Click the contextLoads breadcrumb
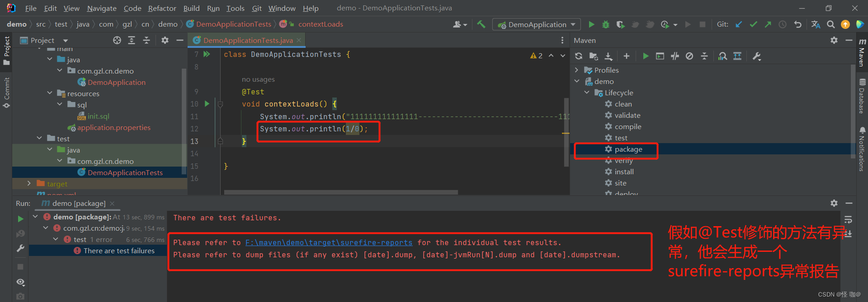868x302 pixels. 321,24
